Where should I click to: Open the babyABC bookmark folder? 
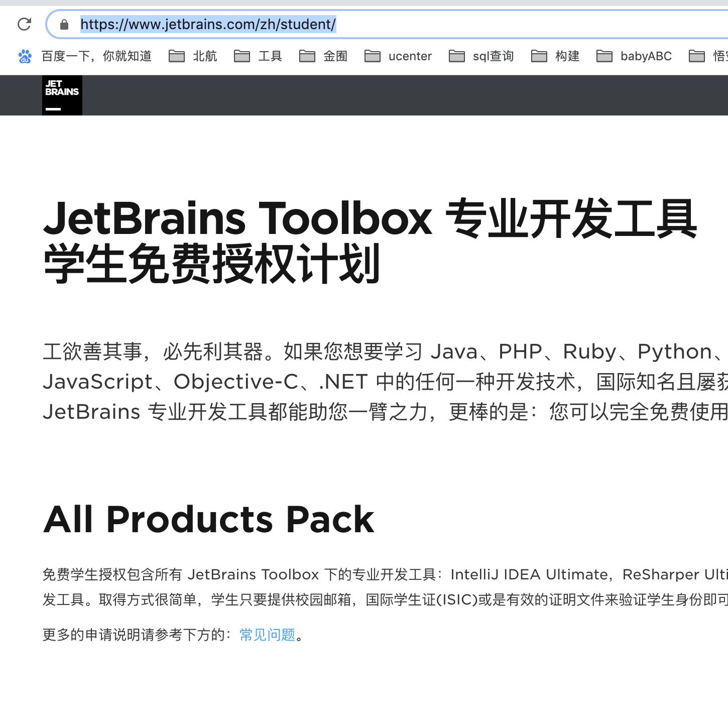click(x=634, y=56)
